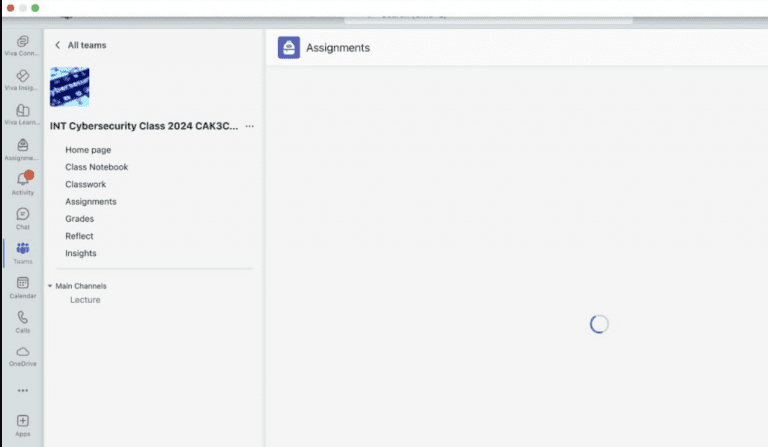Open the Lecture channel
768x447 pixels.
pos(85,300)
